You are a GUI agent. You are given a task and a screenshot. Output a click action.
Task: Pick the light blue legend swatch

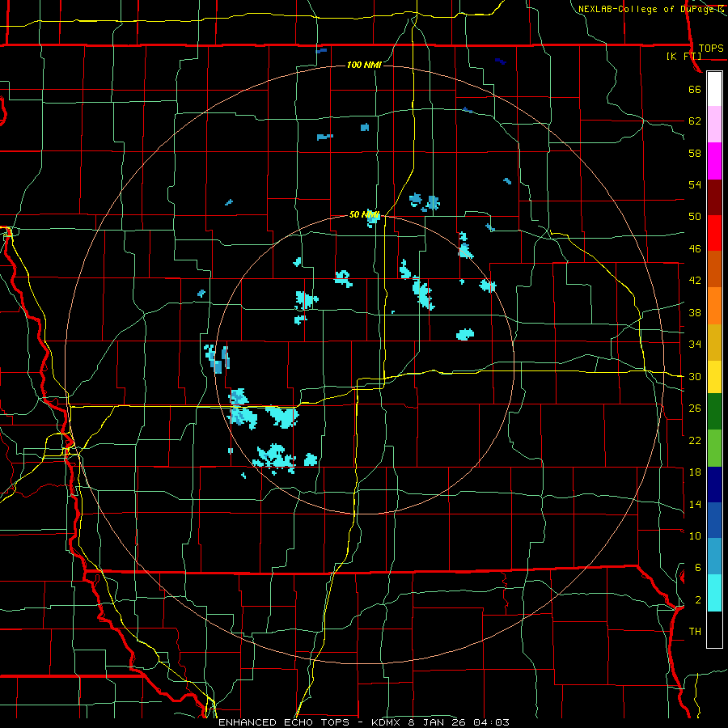[x=714, y=557]
